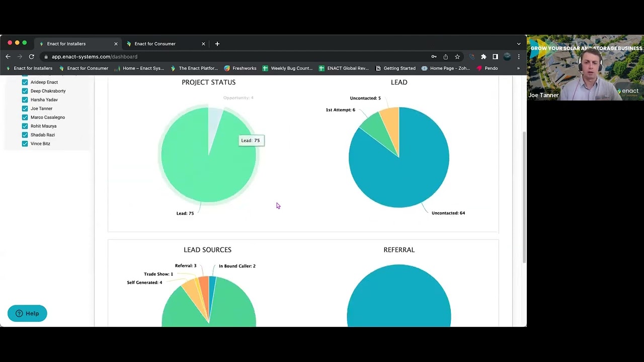Image resolution: width=644 pixels, height=362 pixels.
Task: Uncheck the Marco Casalegno checkbox
Action: tap(25, 117)
